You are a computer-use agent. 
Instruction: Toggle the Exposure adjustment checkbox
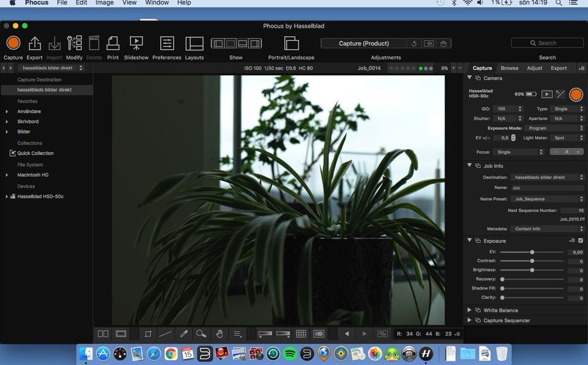tap(581, 241)
